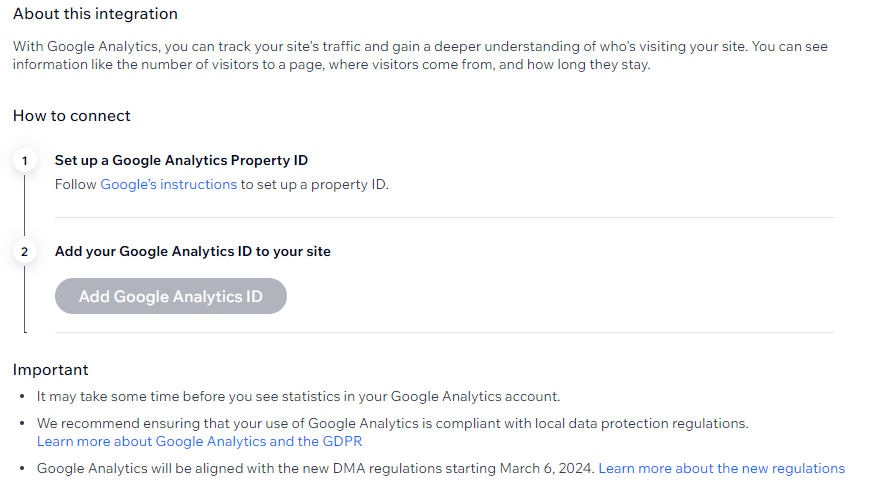Click the bullet beside the DMA regulations note
This screenshot has width=882, height=483.
[x=22, y=468]
